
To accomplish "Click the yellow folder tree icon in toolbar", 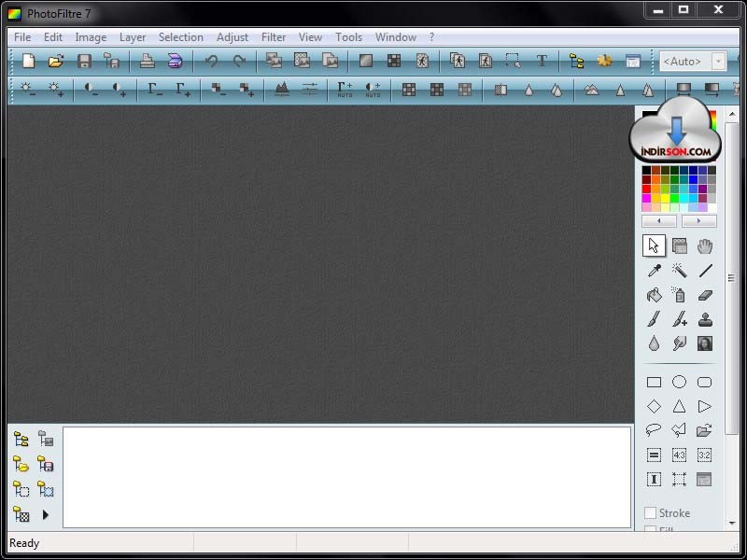I will pos(577,61).
